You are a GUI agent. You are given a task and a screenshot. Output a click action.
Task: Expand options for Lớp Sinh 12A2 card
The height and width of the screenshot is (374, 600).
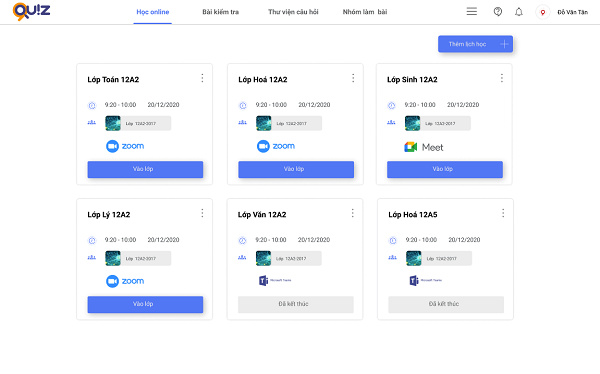[x=502, y=78]
